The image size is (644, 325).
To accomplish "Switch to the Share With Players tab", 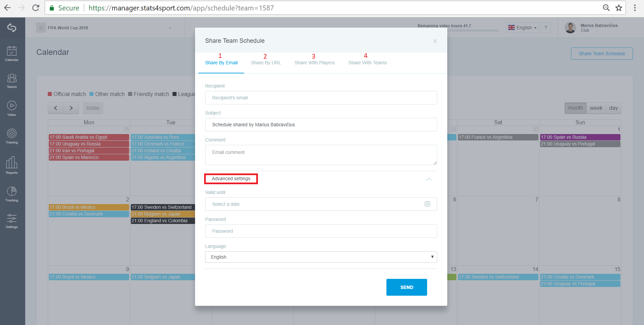I will click(x=315, y=63).
